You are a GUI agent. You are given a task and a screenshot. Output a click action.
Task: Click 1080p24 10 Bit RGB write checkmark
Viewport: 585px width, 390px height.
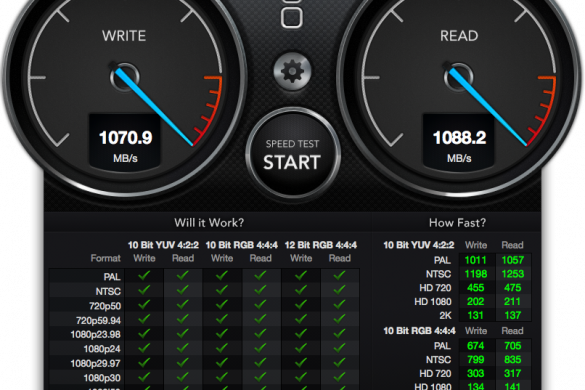coord(222,347)
